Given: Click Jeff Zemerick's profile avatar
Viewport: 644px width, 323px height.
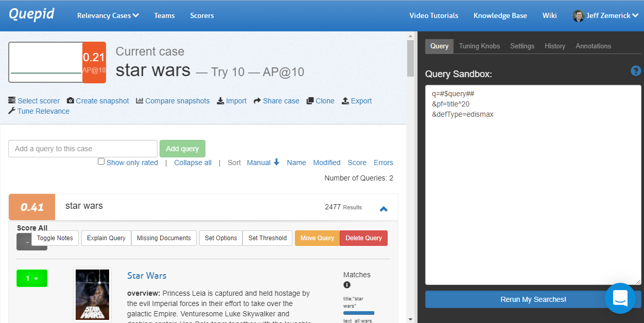Looking at the screenshot, I should point(578,15).
